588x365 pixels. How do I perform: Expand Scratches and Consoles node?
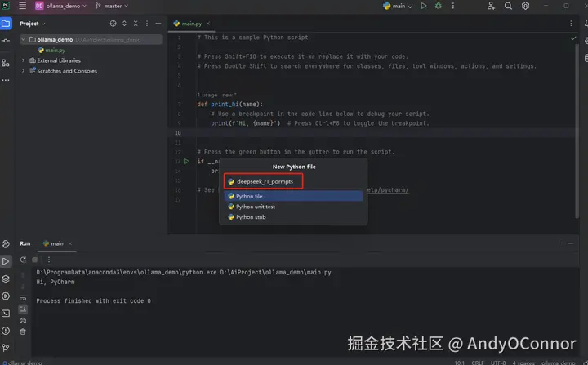(23, 71)
